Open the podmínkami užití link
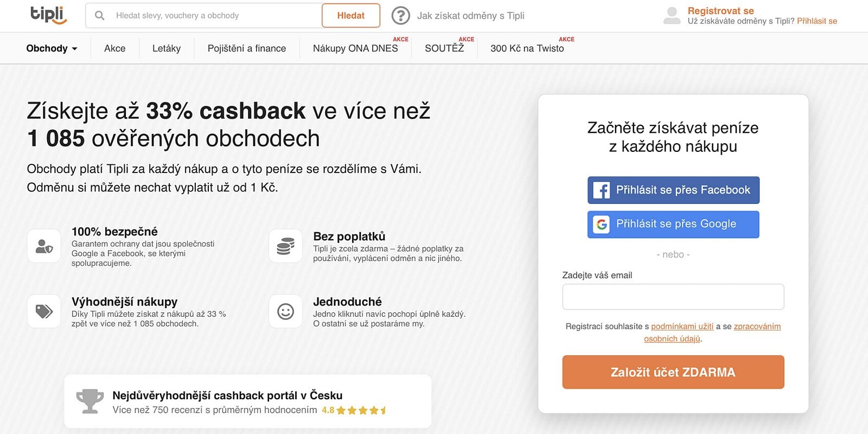868x434 pixels. (684, 326)
